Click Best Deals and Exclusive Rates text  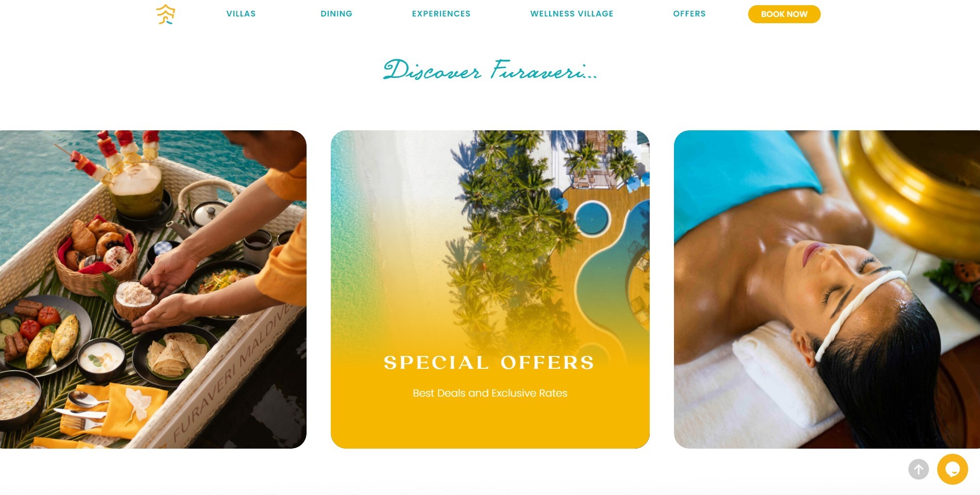click(x=489, y=393)
